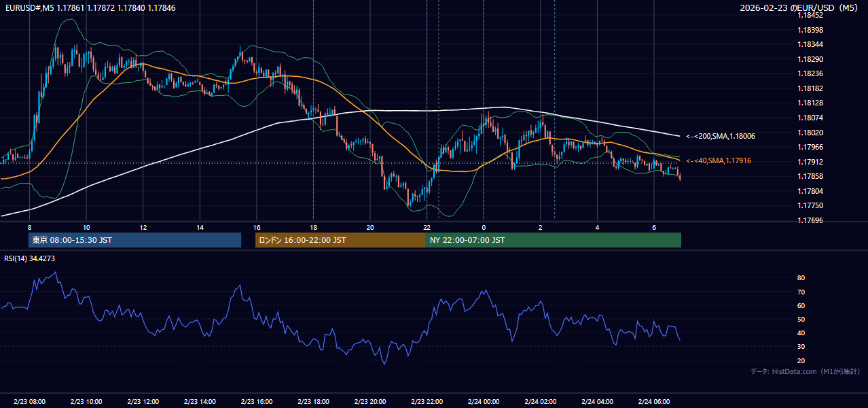The width and height of the screenshot is (868, 408).
Task: Click RSI scale value 30
Action: [801, 347]
